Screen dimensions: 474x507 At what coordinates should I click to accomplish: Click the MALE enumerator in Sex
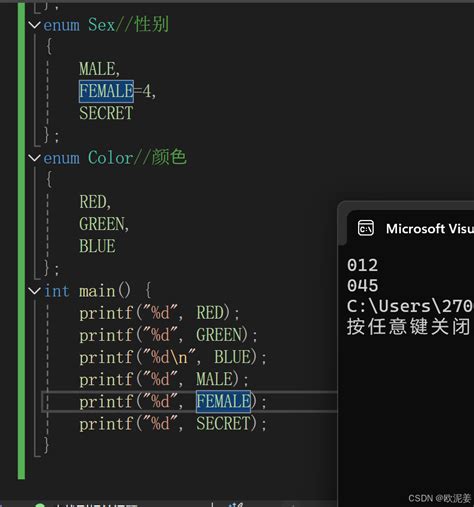coord(97,69)
